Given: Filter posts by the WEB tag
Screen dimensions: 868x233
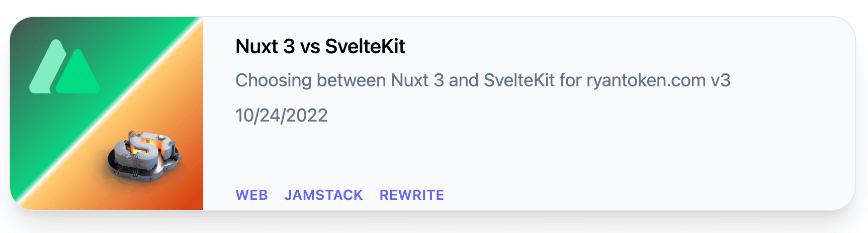Looking at the screenshot, I should pos(252,195).
